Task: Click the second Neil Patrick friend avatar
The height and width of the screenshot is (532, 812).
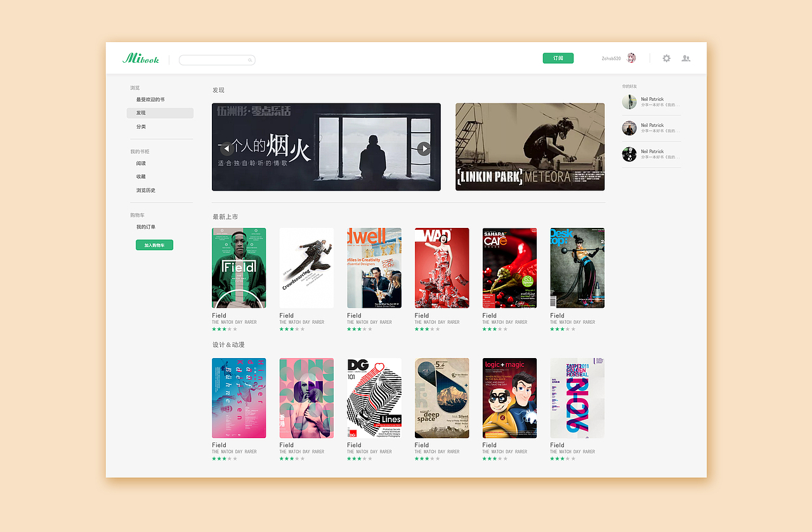Action: tap(629, 128)
